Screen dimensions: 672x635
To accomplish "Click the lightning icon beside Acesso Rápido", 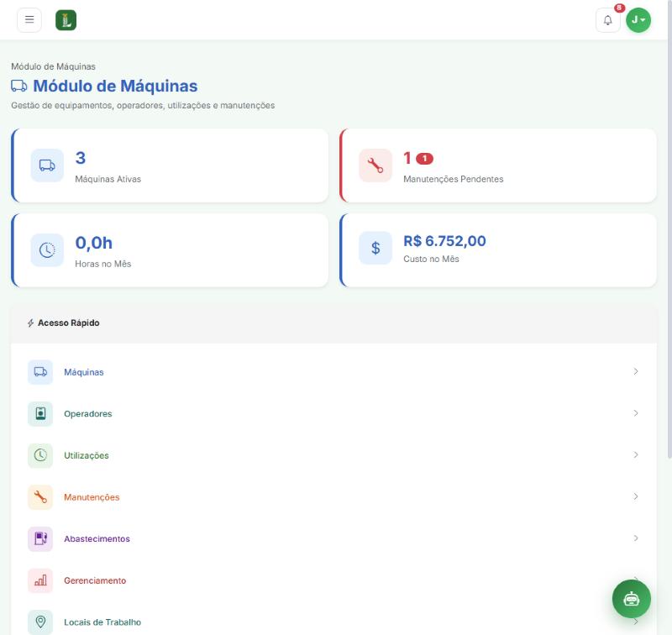I will pyautogui.click(x=30, y=323).
